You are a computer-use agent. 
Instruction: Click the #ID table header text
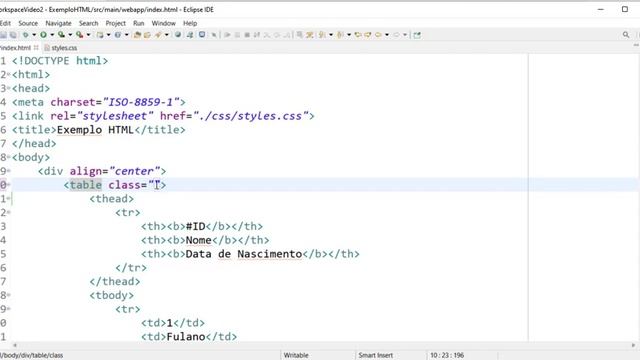[x=196, y=227]
